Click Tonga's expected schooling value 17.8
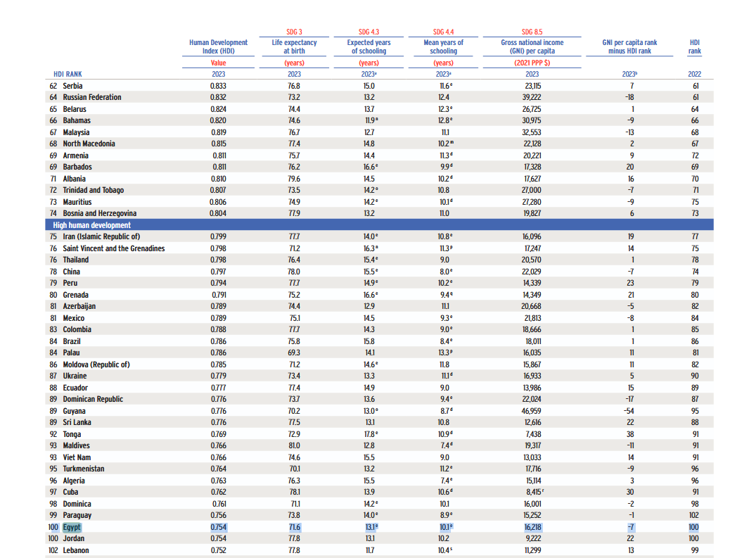This screenshot has width=756, height=558. click(368, 434)
